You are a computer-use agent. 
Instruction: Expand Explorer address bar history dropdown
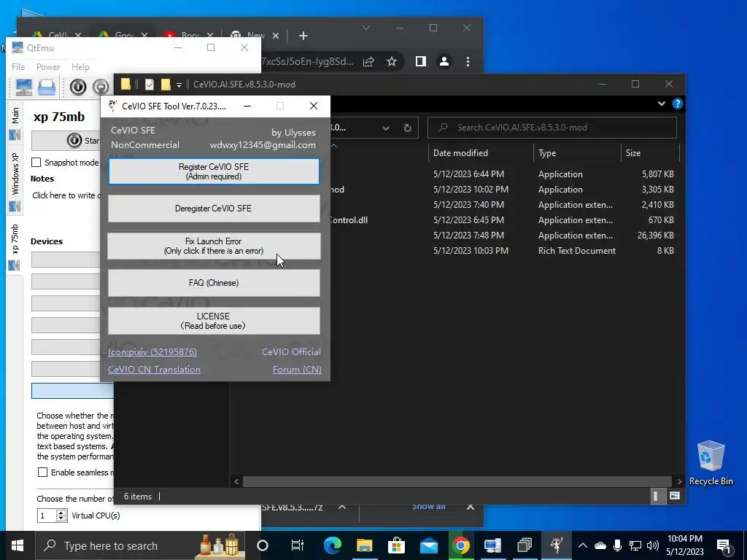tap(386, 128)
